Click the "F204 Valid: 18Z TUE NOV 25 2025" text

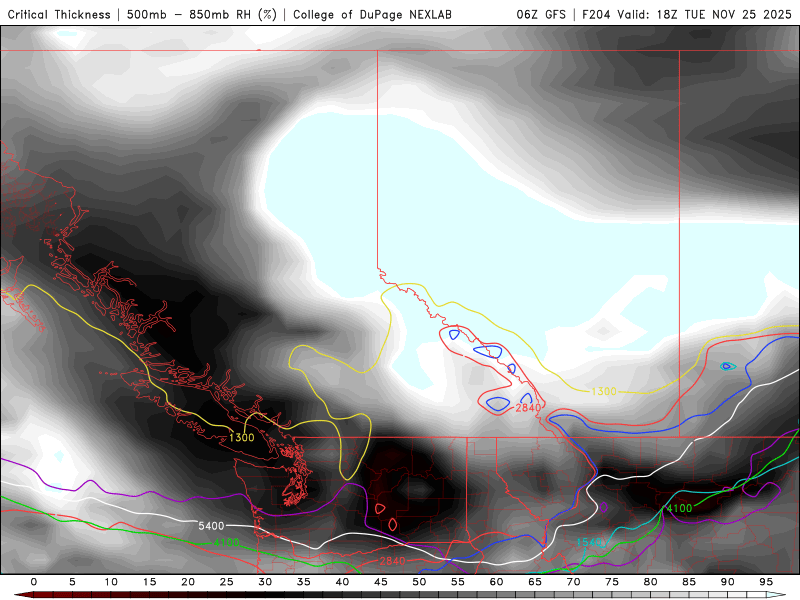(x=687, y=15)
